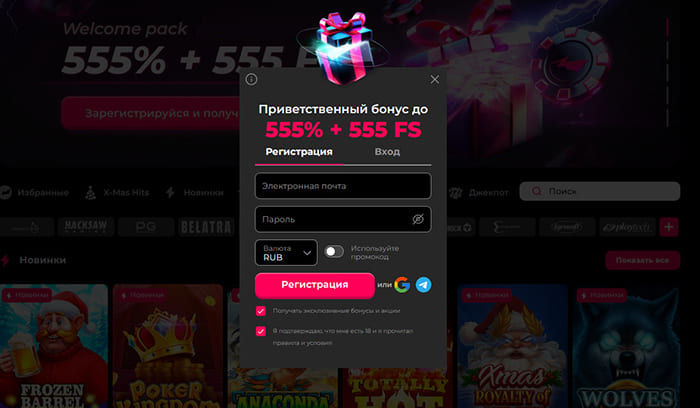This screenshot has width=700, height=408.
Task: Switch to the Вход tab
Action: tap(387, 152)
